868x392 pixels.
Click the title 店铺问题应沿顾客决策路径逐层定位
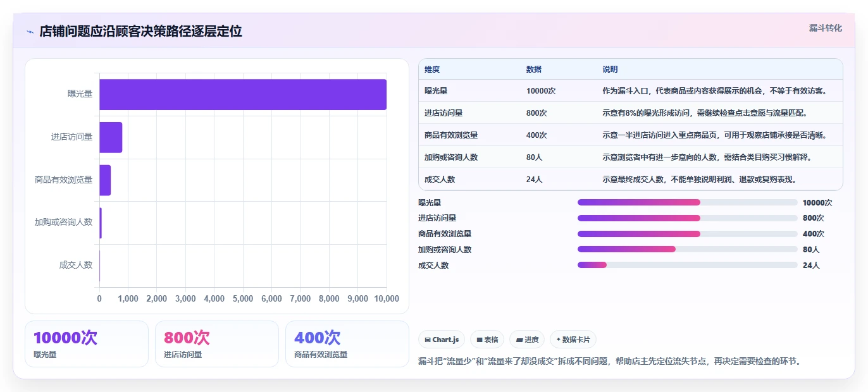tap(140, 32)
